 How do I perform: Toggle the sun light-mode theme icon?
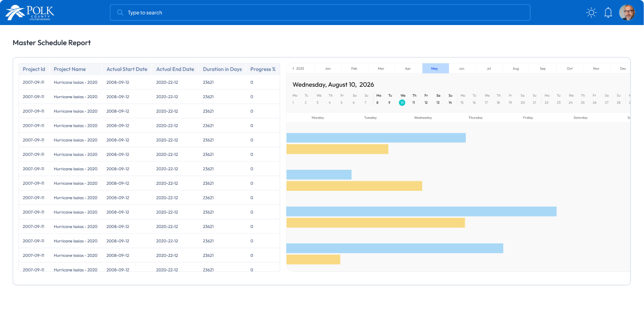click(x=591, y=13)
